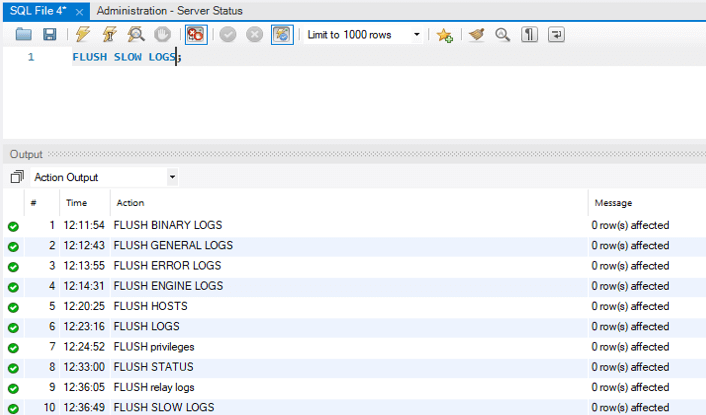
Task: Select FLUSH HOSTS output row
Action: tap(355, 307)
